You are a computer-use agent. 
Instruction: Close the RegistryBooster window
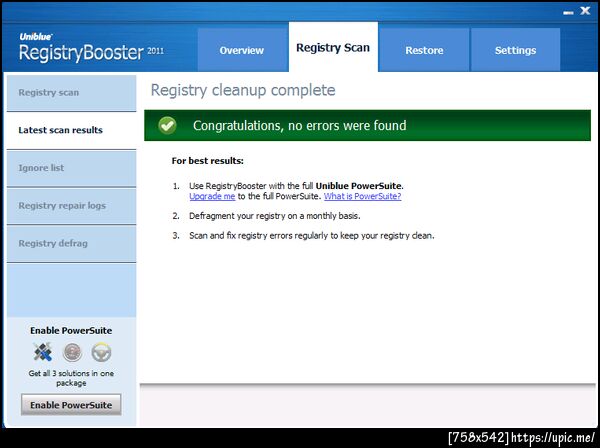pos(585,11)
